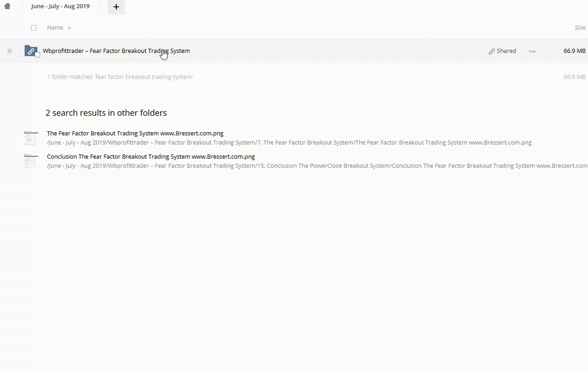This screenshot has width=588, height=372.
Task: Tick the checkbox on Wbprofittrader folder
Action: click(37, 55)
